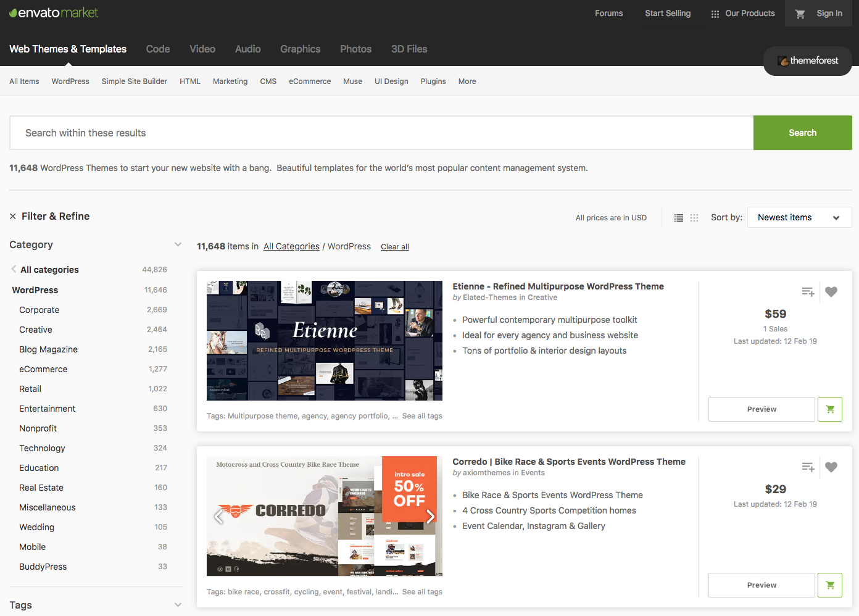Switch to the Photos tab
This screenshot has height=616, width=859.
click(356, 49)
